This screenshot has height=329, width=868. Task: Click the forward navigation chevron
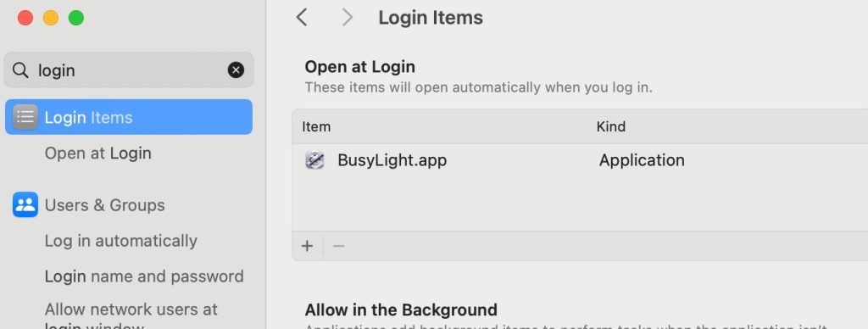[347, 18]
